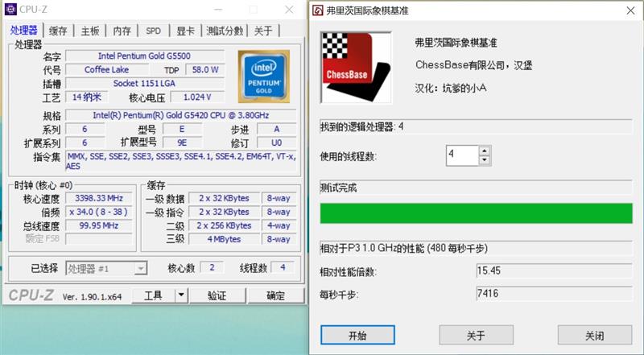Click the 确定 button in CPU-Z
Viewport: 644px width, 355px height.
pyautogui.click(x=275, y=295)
